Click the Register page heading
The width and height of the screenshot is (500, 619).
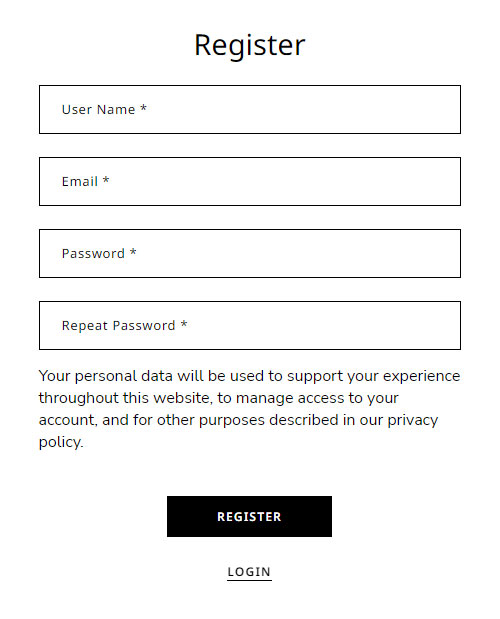tap(250, 45)
